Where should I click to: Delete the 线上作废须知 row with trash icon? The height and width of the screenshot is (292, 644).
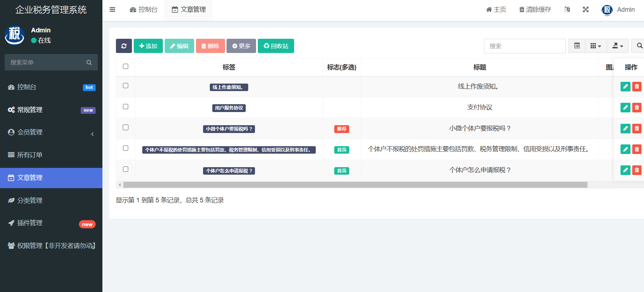click(637, 86)
